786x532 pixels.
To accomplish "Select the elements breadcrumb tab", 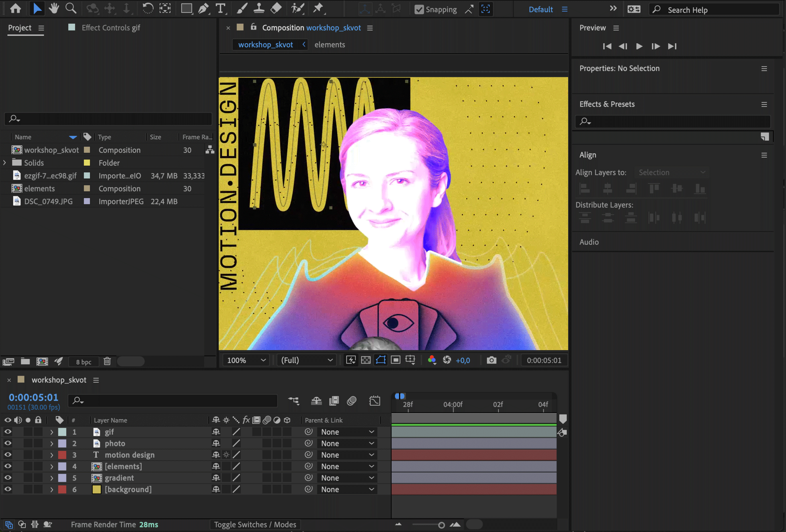I will pos(330,44).
